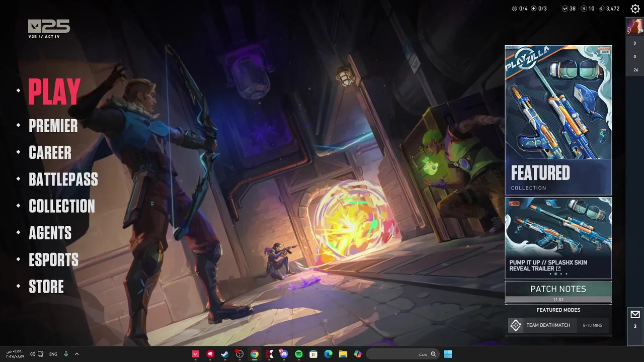Click the 8-10 MINS duration label

coord(592,325)
